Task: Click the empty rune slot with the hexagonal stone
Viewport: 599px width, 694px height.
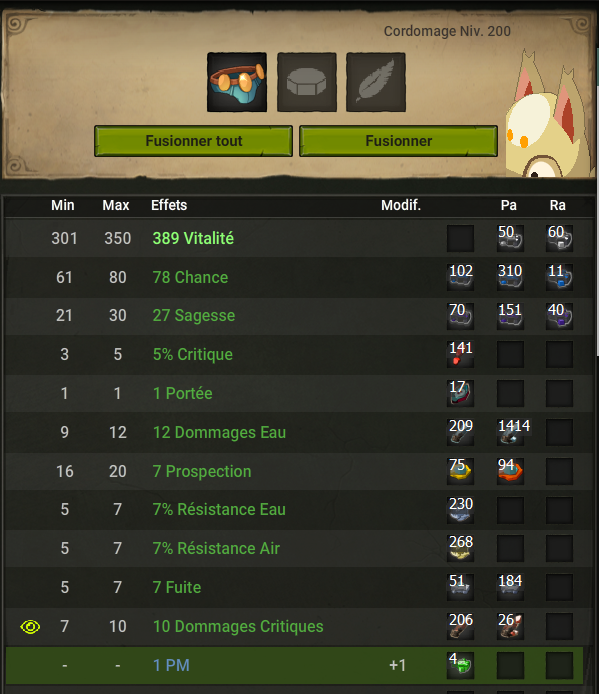Action: (x=306, y=82)
